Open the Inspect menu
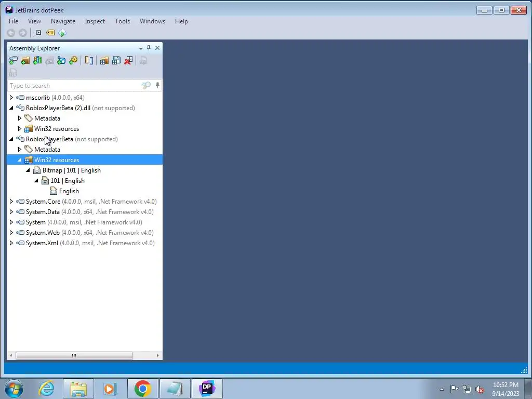The image size is (532, 399). pos(95,21)
